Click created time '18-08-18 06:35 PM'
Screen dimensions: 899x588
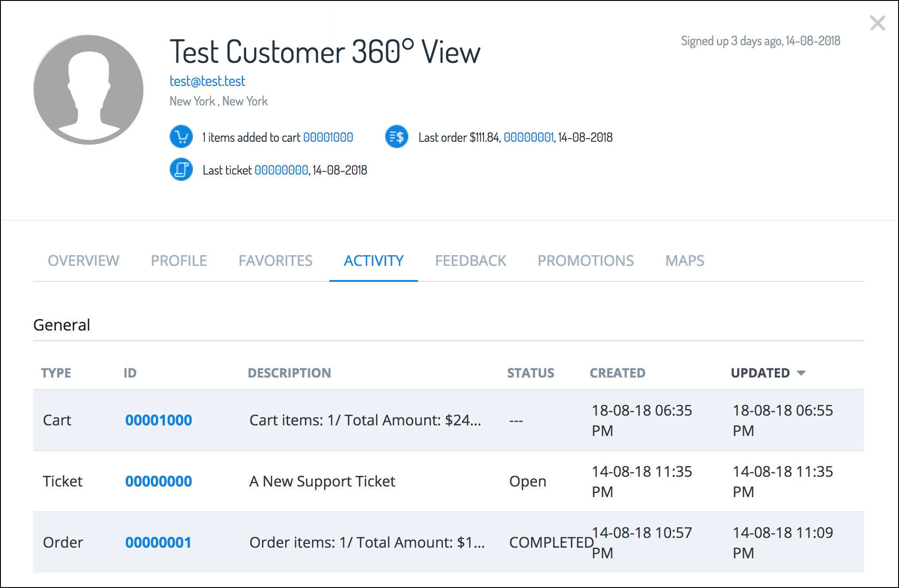click(x=642, y=420)
